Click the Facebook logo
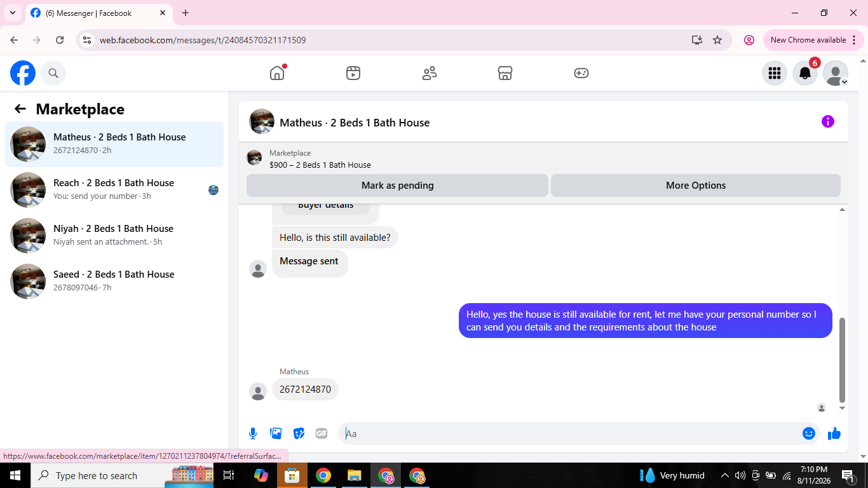The image size is (868, 488). [23, 73]
